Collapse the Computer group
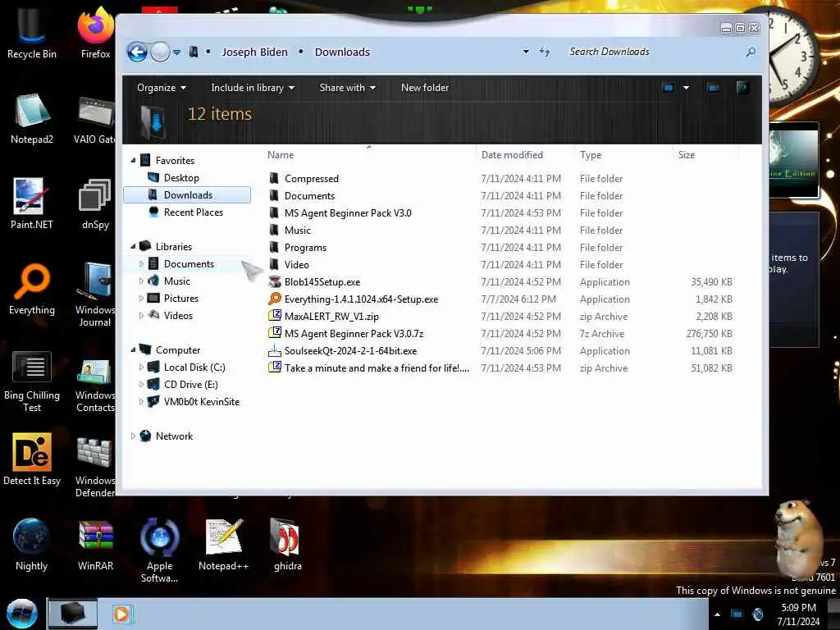 coord(134,349)
